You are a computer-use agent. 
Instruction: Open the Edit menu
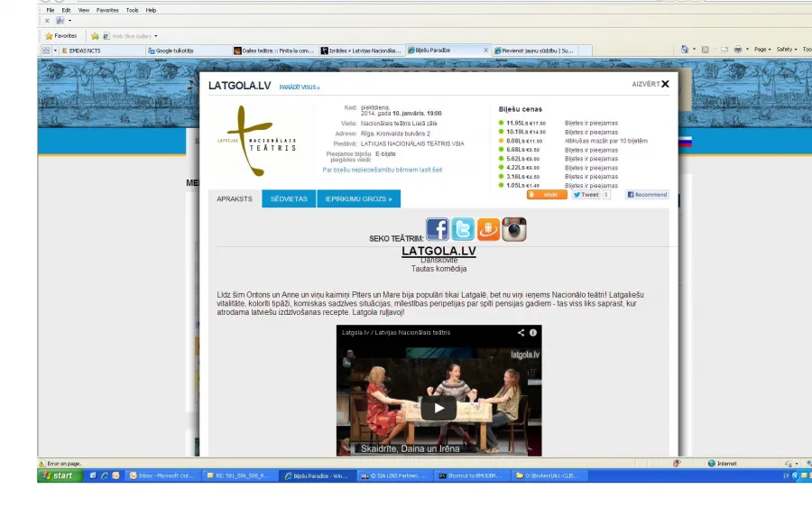click(x=66, y=10)
